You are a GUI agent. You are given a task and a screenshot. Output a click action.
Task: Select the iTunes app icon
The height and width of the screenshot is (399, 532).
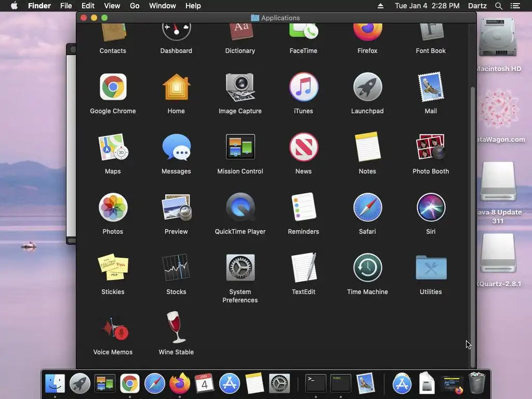[x=303, y=87]
